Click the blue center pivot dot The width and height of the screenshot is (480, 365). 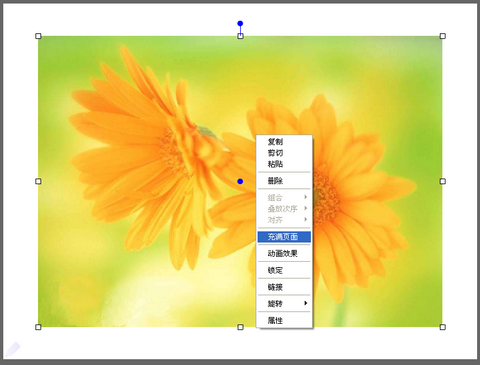[240, 181]
